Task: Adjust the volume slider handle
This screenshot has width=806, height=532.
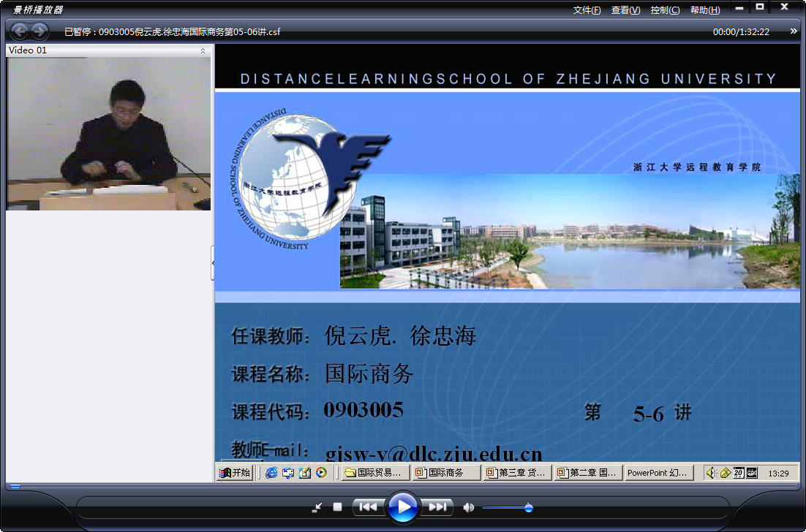Action: click(x=528, y=508)
